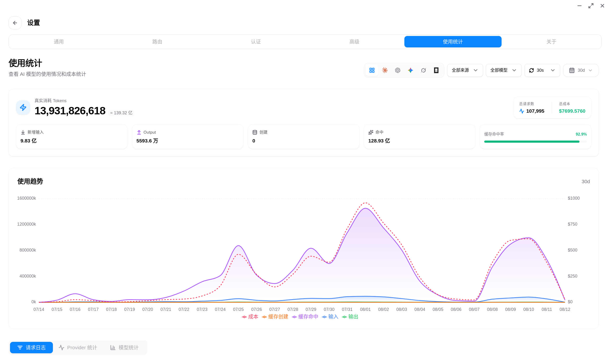Image resolution: width=610 pixels, height=364 pixels.
Task: Filter by the Gemini sparkle icon
Action: [410, 71]
